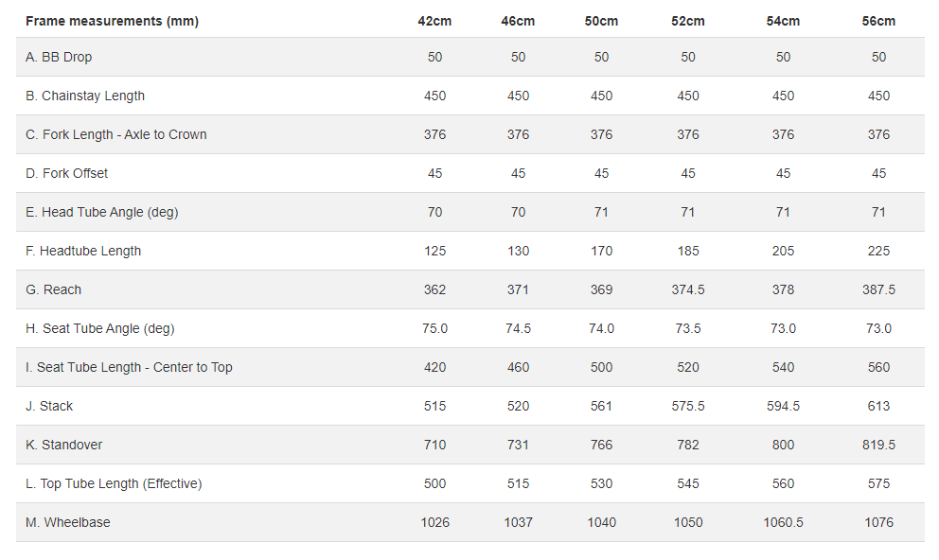Viewport: 939px width, 560px height.
Task: Select the Head Tube Angle (deg) label
Action: tap(102, 212)
